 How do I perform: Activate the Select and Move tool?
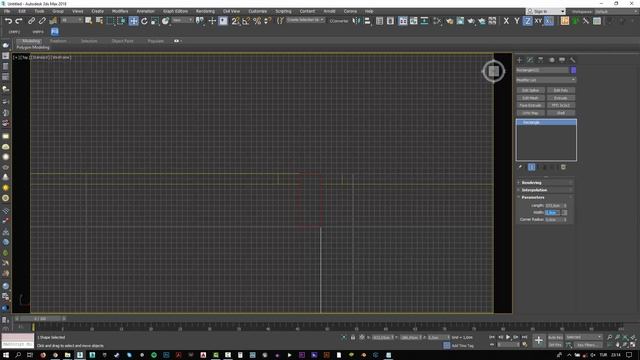click(133, 21)
